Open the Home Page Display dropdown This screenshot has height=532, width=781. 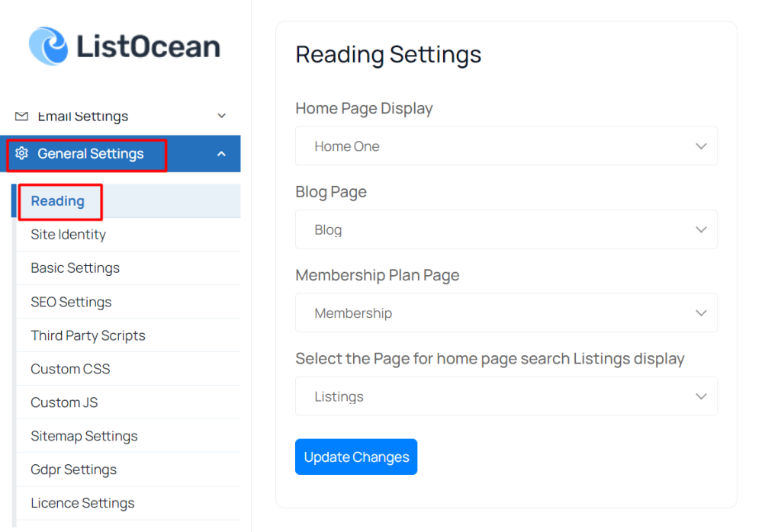click(x=506, y=146)
